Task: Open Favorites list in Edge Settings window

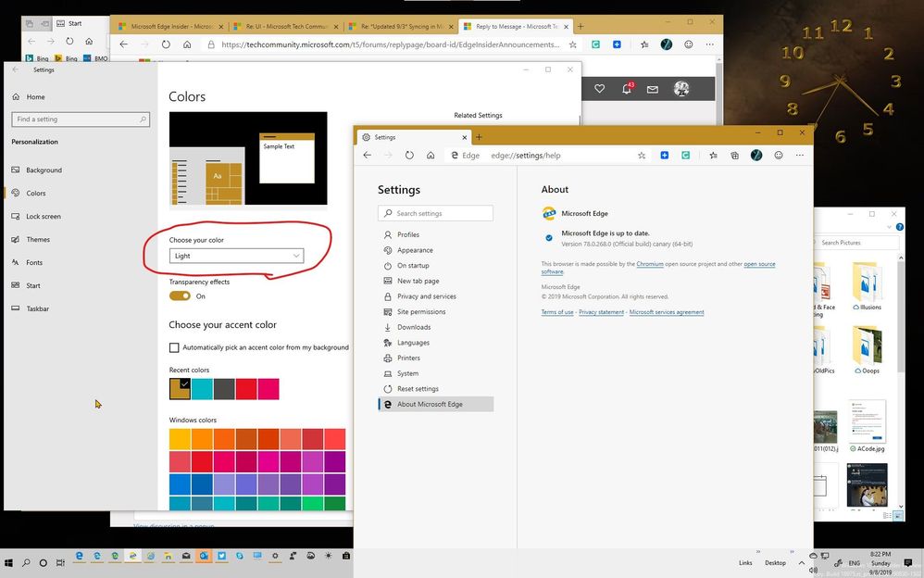Action: [x=713, y=155]
